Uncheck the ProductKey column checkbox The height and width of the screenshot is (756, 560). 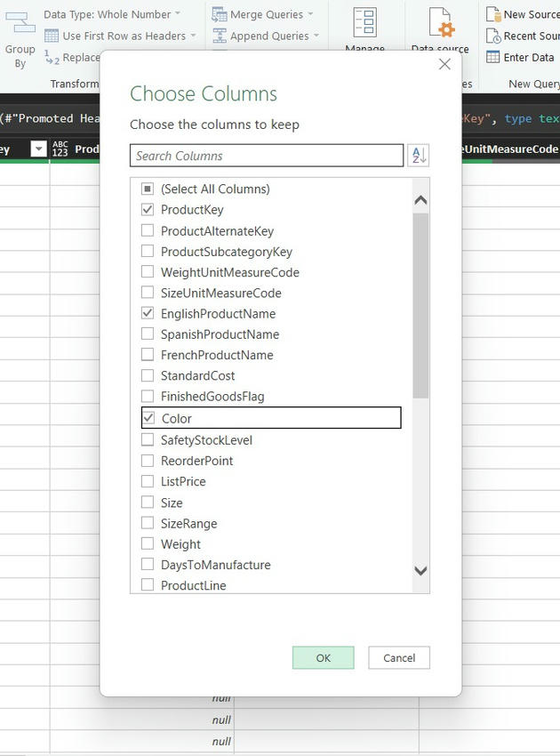tap(148, 210)
